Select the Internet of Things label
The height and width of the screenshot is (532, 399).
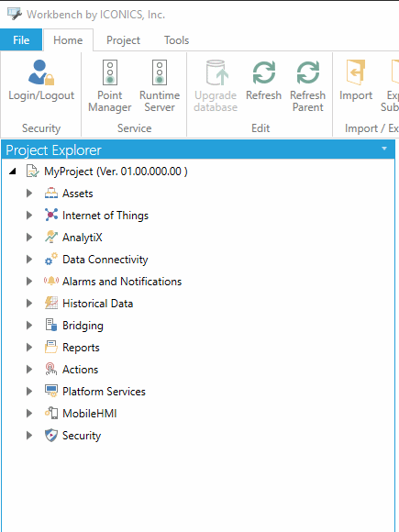coord(105,216)
